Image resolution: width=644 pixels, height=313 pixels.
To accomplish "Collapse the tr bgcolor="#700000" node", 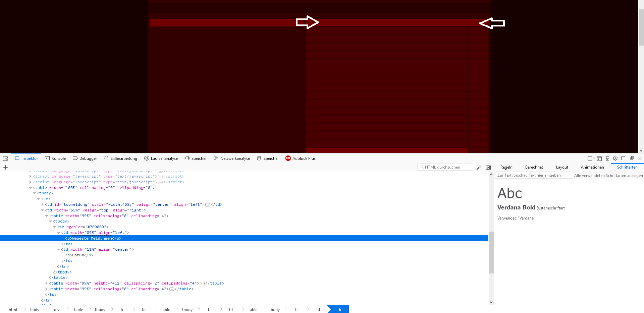I will pos(55,227).
